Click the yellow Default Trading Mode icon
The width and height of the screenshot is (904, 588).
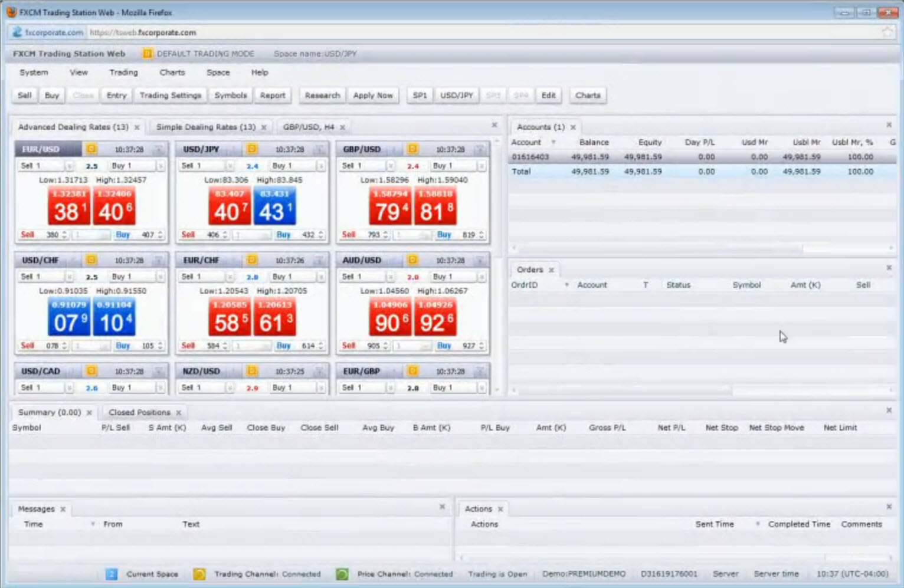[x=148, y=54]
